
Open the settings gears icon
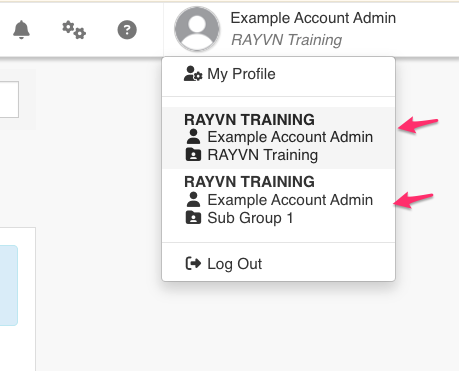(x=74, y=30)
